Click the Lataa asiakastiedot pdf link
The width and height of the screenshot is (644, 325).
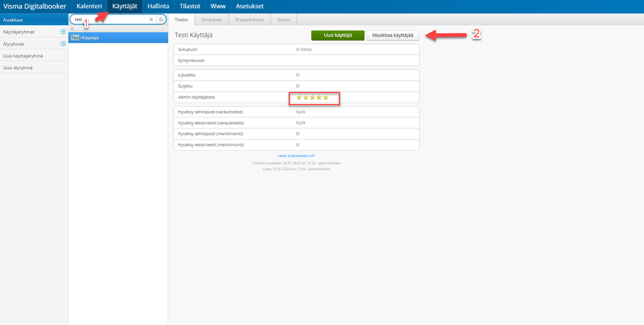[x=296, y=156]
